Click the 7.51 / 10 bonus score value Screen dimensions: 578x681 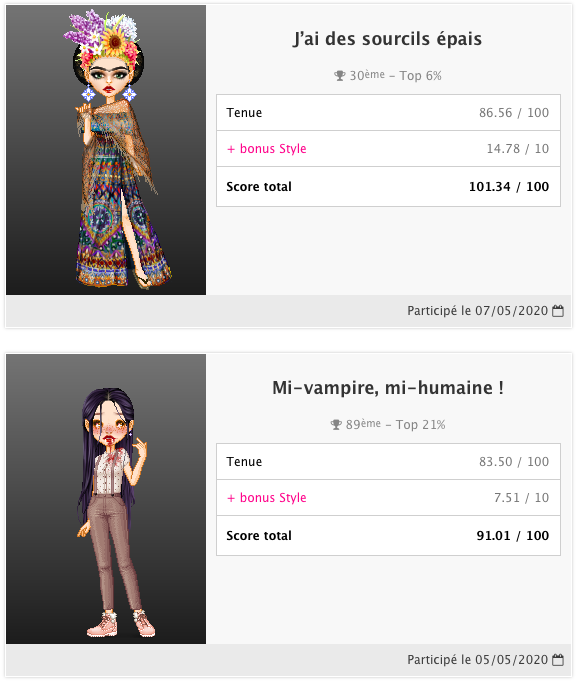[522, 498]
